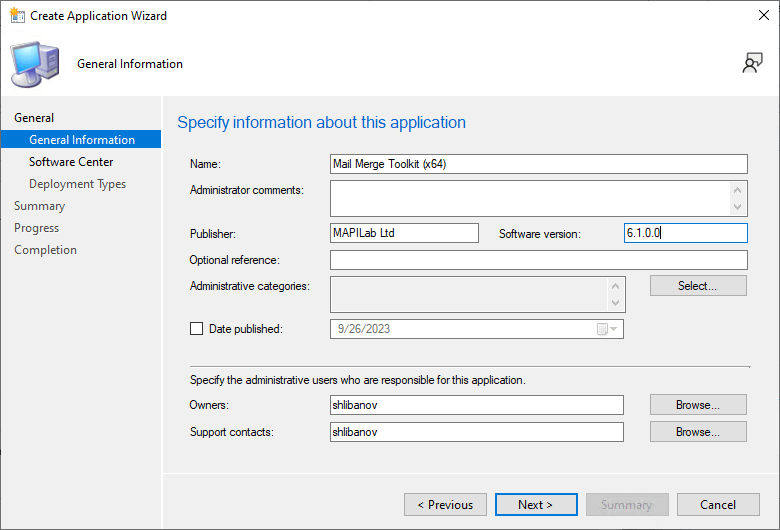Cancel the Create Application Wizard
This screenshot has width=780, height=530.
(718, 505)
